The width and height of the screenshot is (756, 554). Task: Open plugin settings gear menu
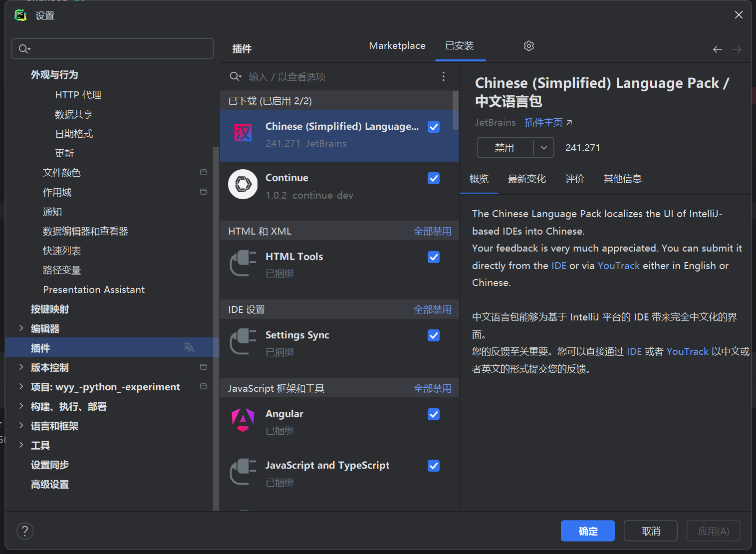[529, 46]
